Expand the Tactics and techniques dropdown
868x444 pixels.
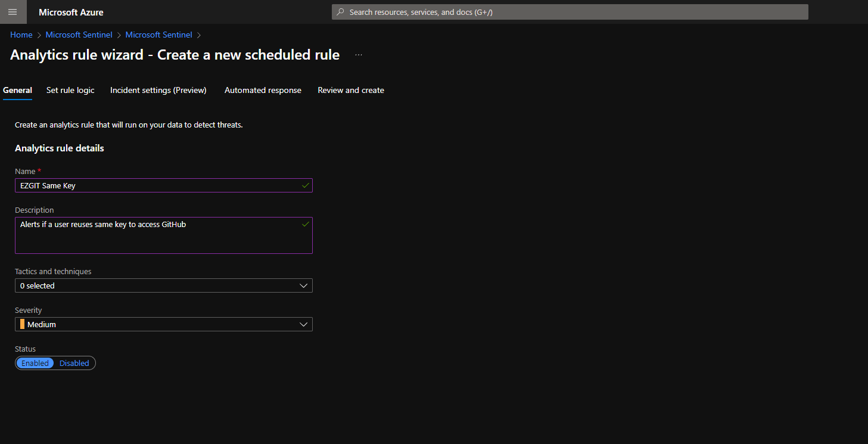(164, 285)
